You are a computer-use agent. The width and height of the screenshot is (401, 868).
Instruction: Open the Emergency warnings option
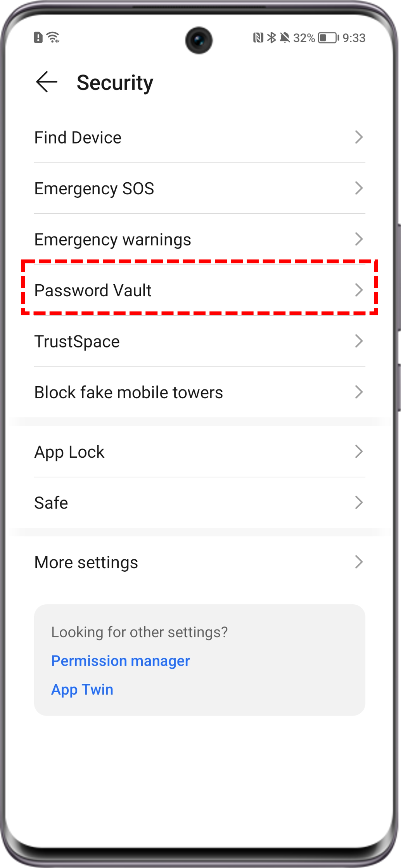coord(200,239)
